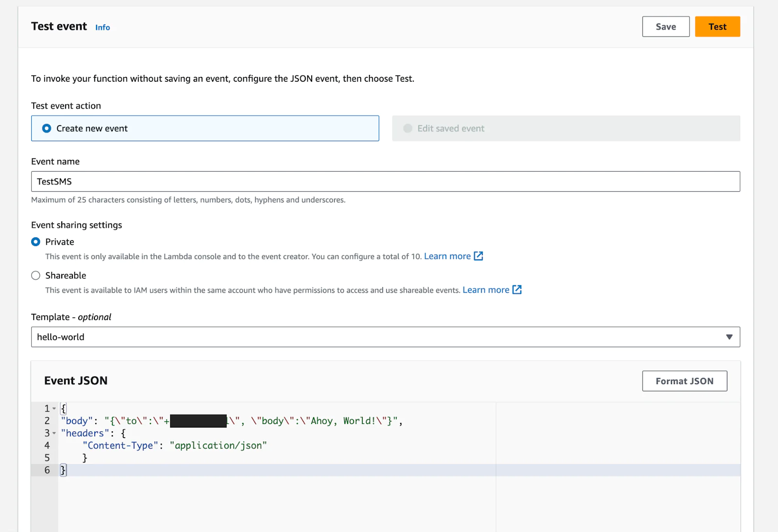
Task: Click line number 6 in editor gutter
Action: [x=47, y=470]
